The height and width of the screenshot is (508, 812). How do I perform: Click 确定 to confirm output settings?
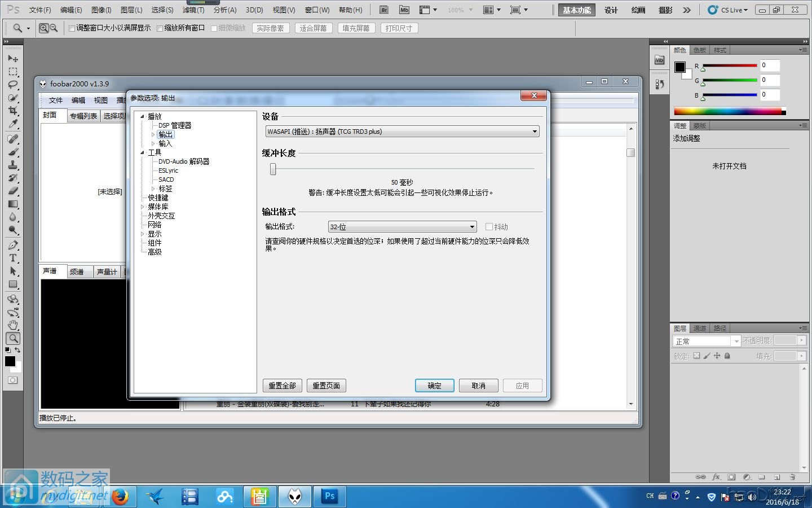[x=434, y=386]
